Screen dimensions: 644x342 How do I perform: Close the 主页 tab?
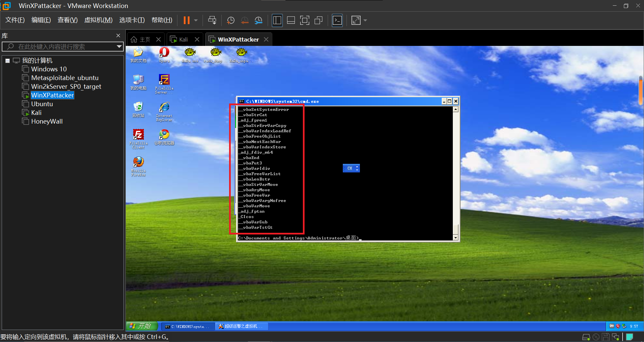tap(159, 40)
